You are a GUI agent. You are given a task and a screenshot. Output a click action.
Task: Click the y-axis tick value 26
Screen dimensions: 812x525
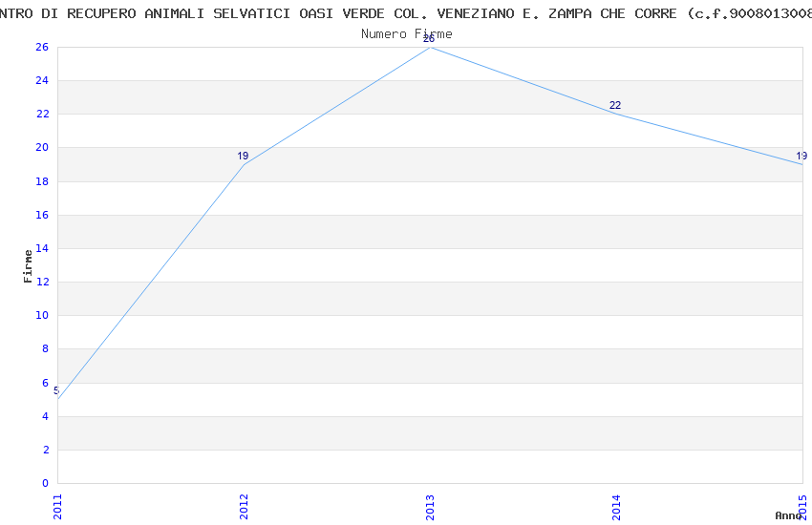point(42,47)
